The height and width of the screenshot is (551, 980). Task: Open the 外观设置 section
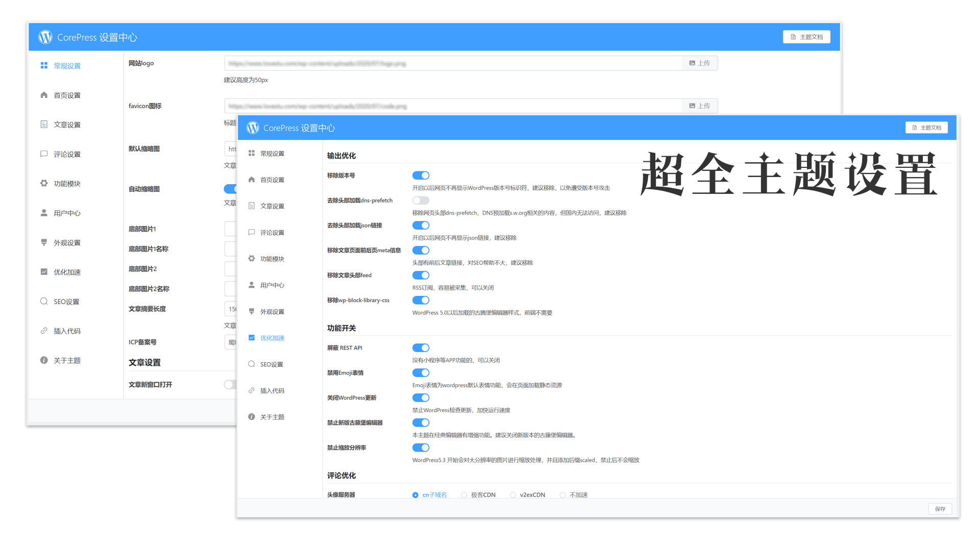pos(273,312)
